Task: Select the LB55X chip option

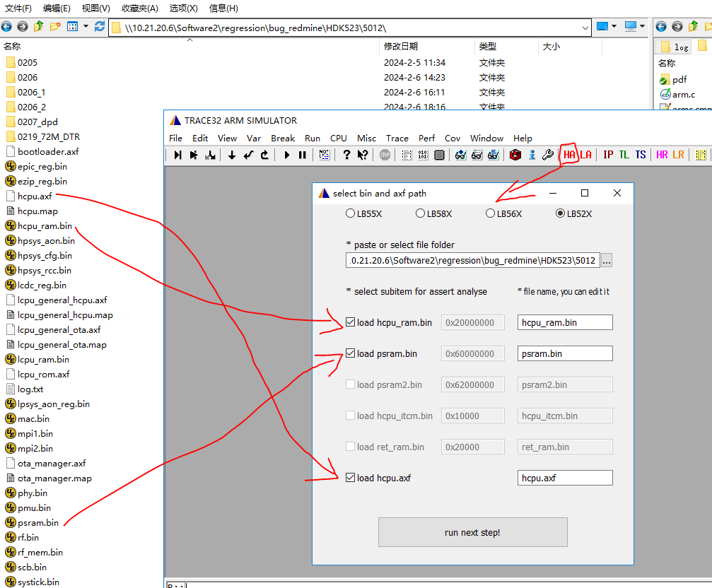Action: tap(350, 213)
